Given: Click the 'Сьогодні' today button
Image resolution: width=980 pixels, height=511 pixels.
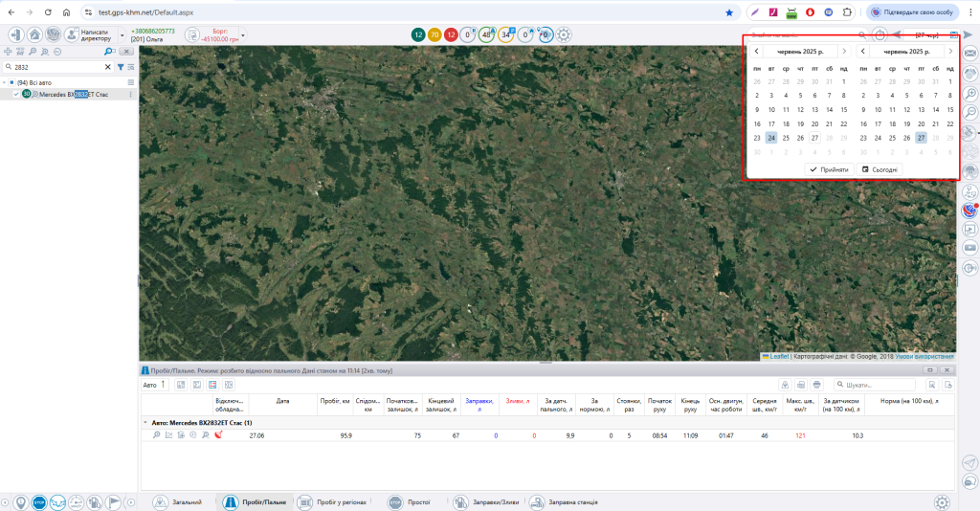Looking at the screenshot, I should 879,169.
